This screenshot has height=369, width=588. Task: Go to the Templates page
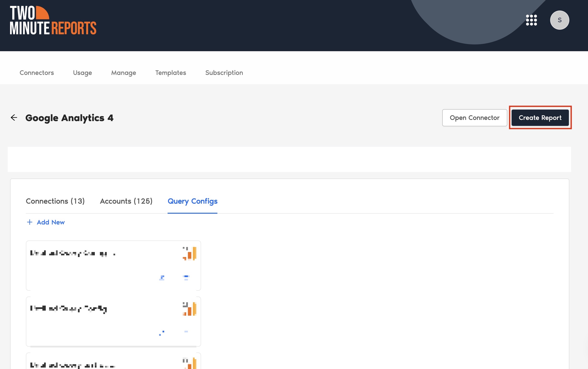click(171, 73)
